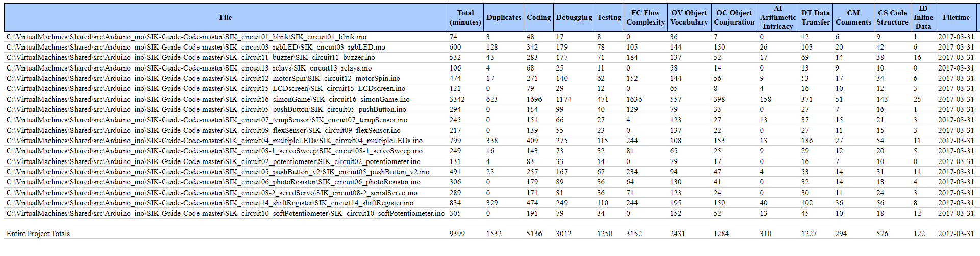The image size is (980, 256).
Task: Select the SIK_circuit10_softPotentiometer.ino file path
Action: [x=225, y=213]
